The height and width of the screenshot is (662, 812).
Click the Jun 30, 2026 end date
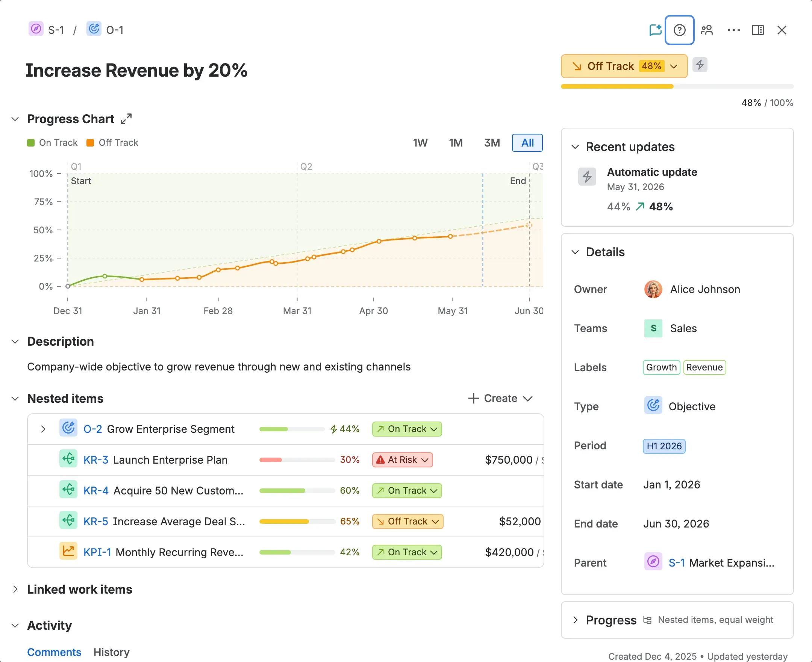(x=676, y=524)
